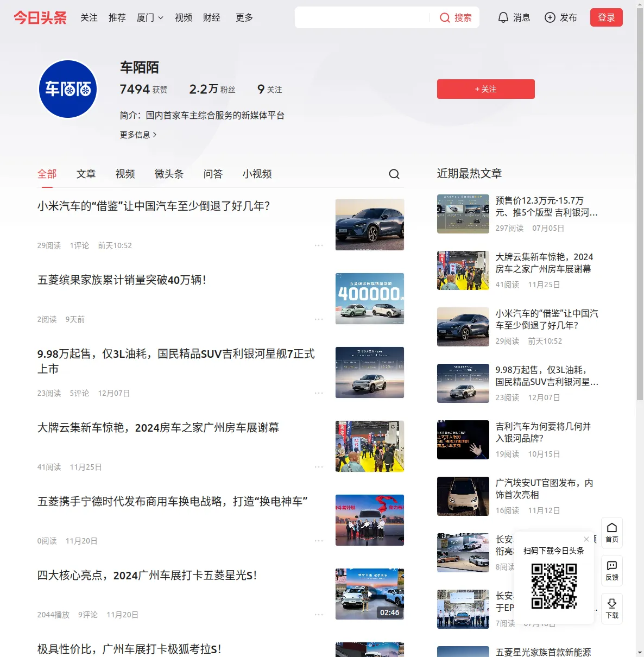Open more options for 小米汽车 article
The height and width of the screenshot is (657, 644).
tap(319, 245)
